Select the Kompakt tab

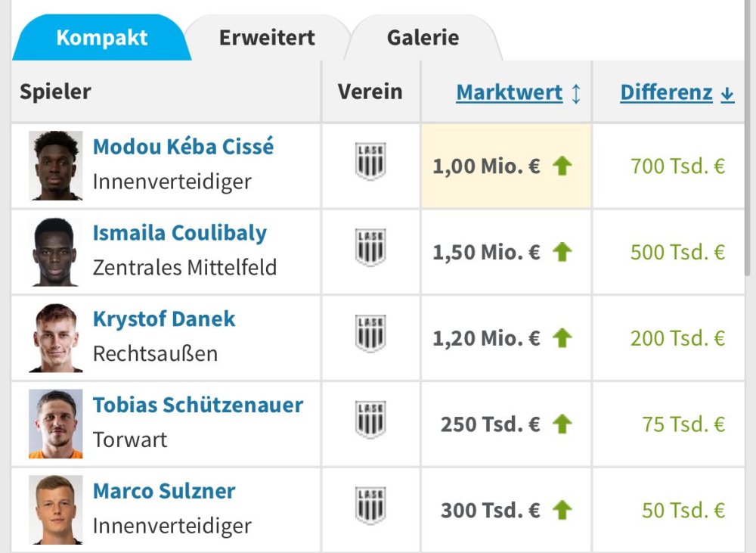102,38
